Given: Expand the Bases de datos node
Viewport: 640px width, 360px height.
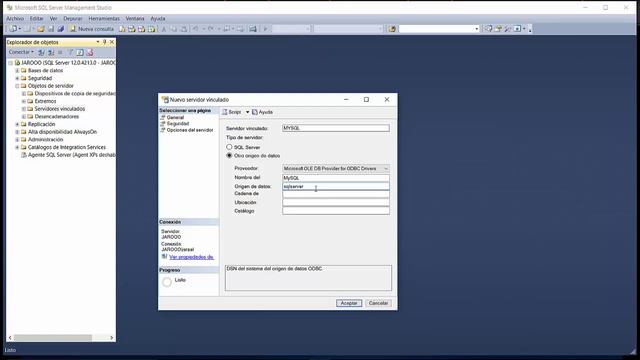Looking at the screenshot, I should tap(17, 71).
